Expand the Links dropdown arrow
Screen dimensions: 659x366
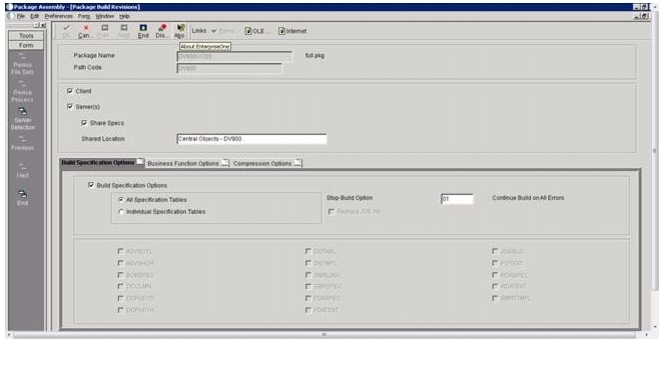coord(214,31)
